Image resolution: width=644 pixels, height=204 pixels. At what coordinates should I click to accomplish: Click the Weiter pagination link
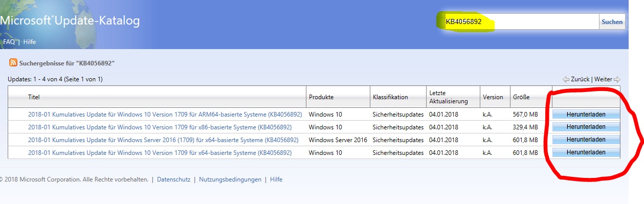[x=603, y=79]
